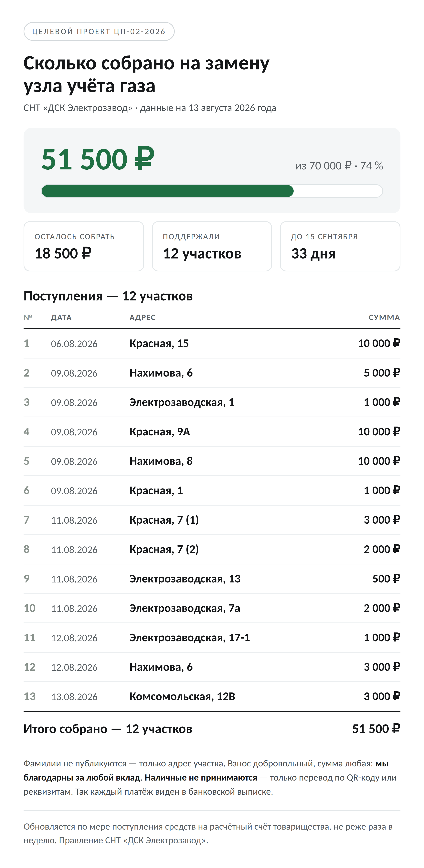The image size is (424, 868).
Task: Select the Красная, 7 (2) row
Action: coord(212,549)
